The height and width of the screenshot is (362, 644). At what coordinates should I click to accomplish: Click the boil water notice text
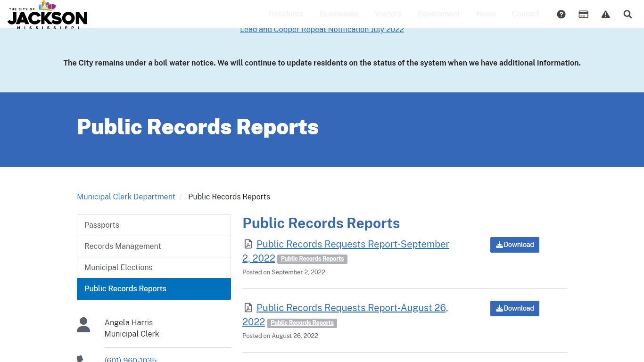322,63
